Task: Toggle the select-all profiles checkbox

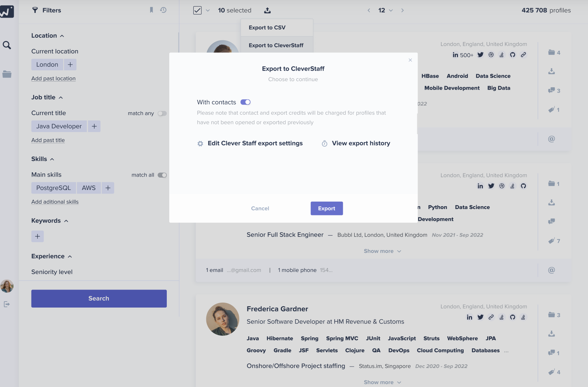Action: tap(198, 10)
